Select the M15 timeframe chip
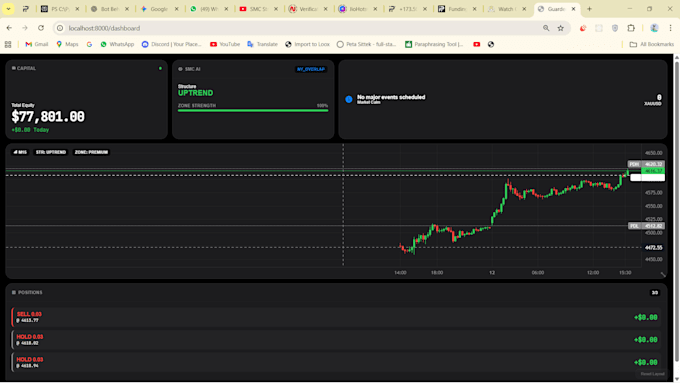The width and height of the screenshot is (680, 383). pos(20,152)
